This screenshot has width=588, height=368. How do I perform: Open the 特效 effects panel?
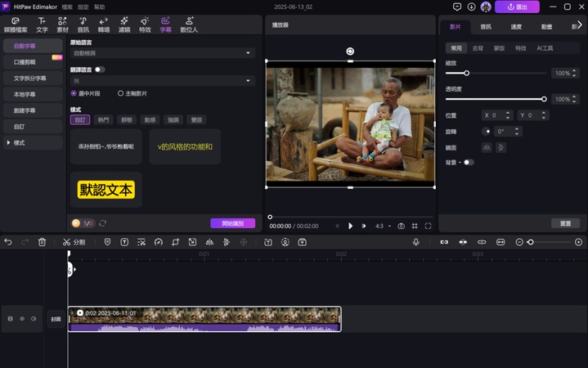[145, 25]
